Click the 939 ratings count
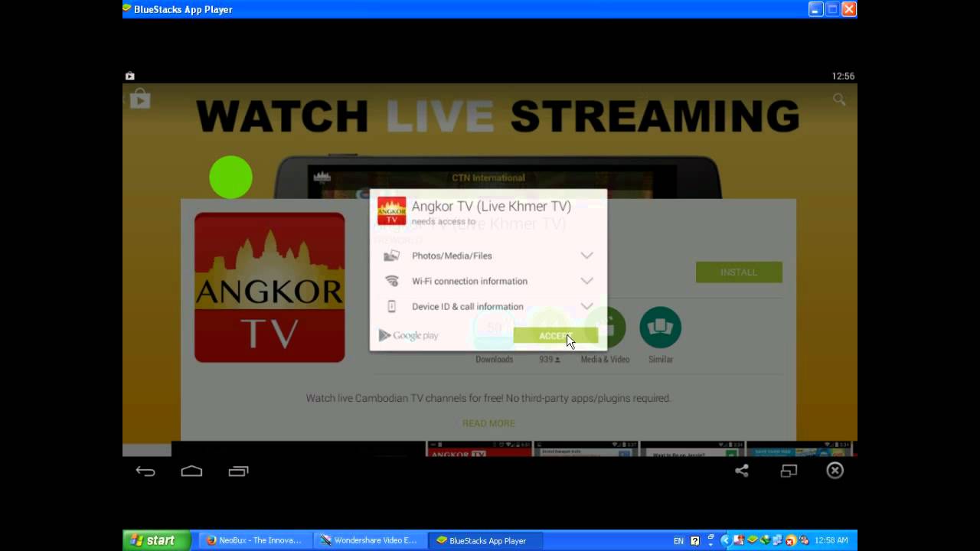Image resolution: width=980 pixels, height=551 pixels. coord(549,360)
